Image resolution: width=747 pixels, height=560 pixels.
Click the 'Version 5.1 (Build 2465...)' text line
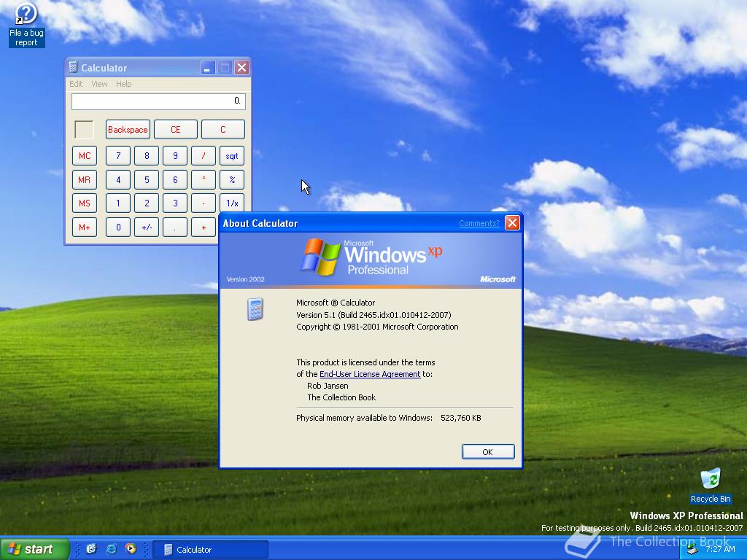point(373,315)
